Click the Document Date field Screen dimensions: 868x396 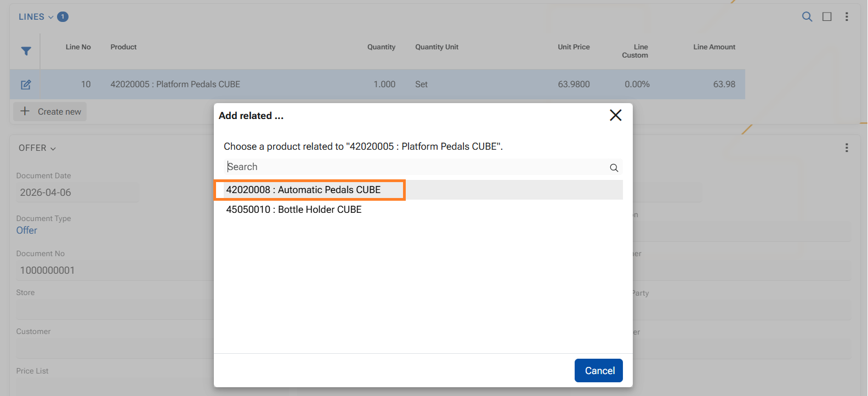(x=77, y=193)
